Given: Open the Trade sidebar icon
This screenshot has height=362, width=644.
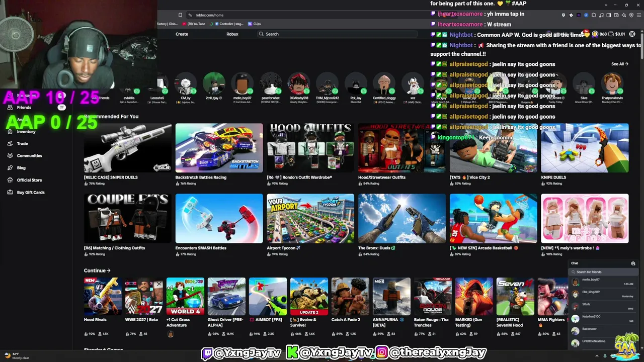Looking at the screenshot, I should 10,144.
